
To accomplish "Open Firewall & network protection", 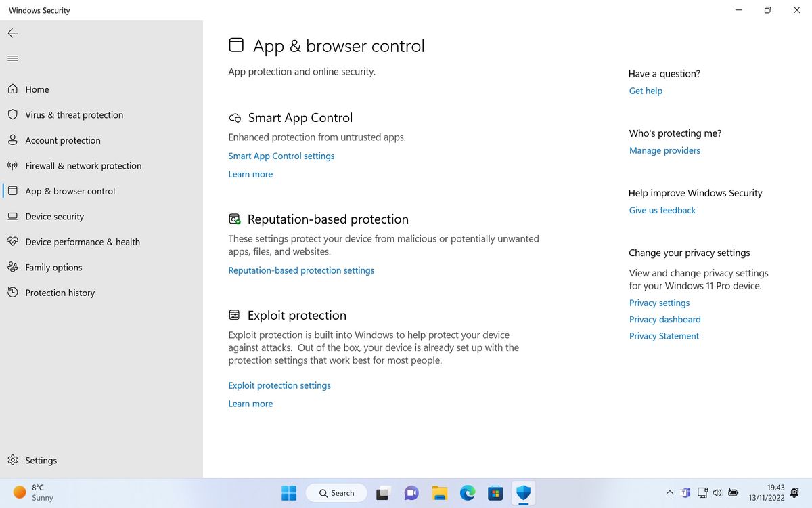I will [83, 165].
